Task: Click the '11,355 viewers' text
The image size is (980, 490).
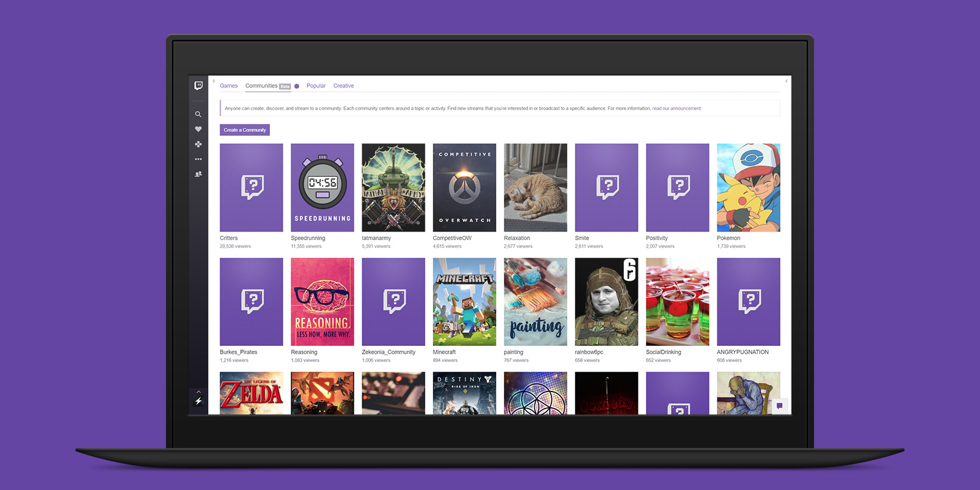Action: coord(306,246)
